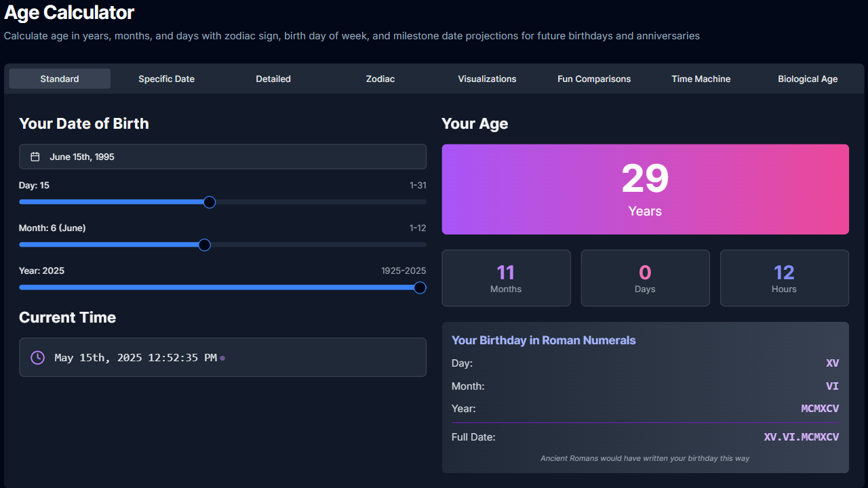Switch to the Visualizations tab
Image resolution: width=868 pixels, height=488 pixels.
pyautogui.click(x=487, y=79)
